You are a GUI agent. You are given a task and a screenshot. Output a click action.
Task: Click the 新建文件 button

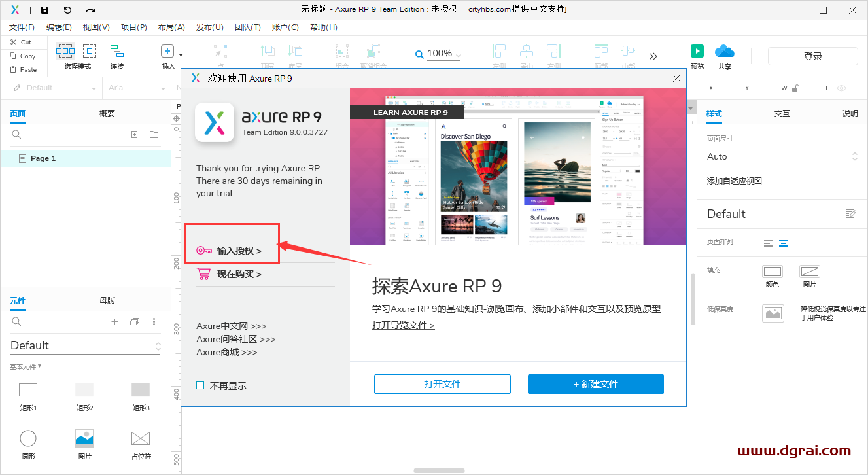(x=595, y=384)
